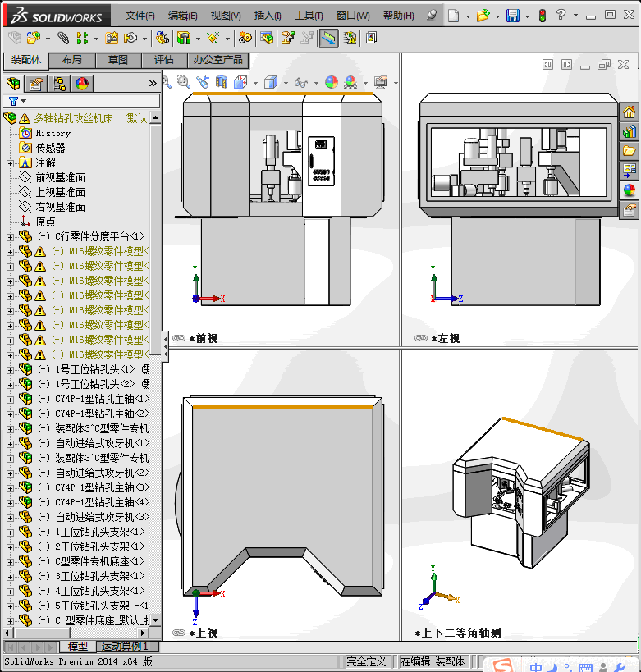
Task: Open SolidWorks Resources home icon in task pane
Action: (629, 112)
